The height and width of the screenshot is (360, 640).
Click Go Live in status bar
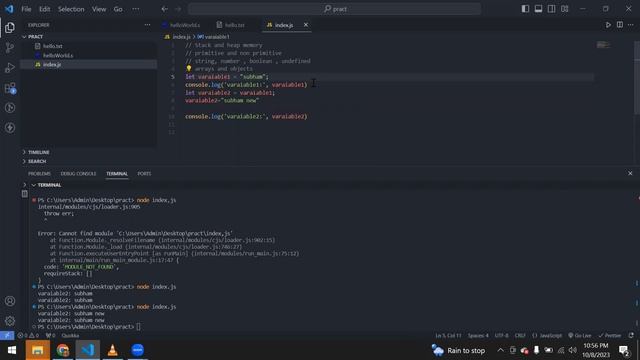[580, 336]
